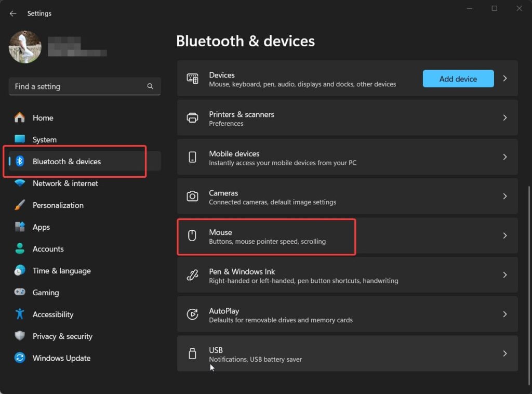
Task: Select Windows Update in the sidebar
Action: coord(61,358)
